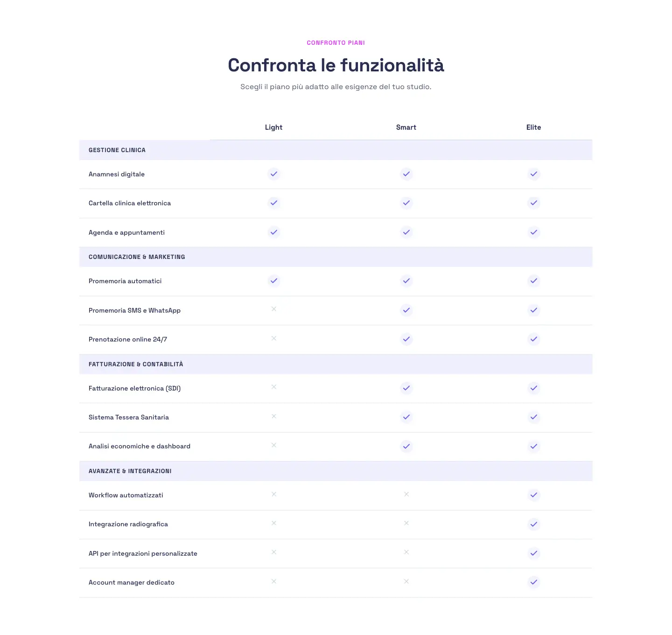The height and width of the screenshot is (635, 672).
Task: Click Smart cross for Workflow automatizzati
Action: pos(406,494)
